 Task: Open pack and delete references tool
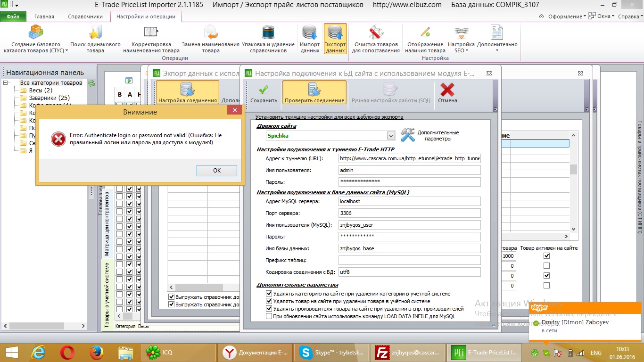tap(268, 39)
